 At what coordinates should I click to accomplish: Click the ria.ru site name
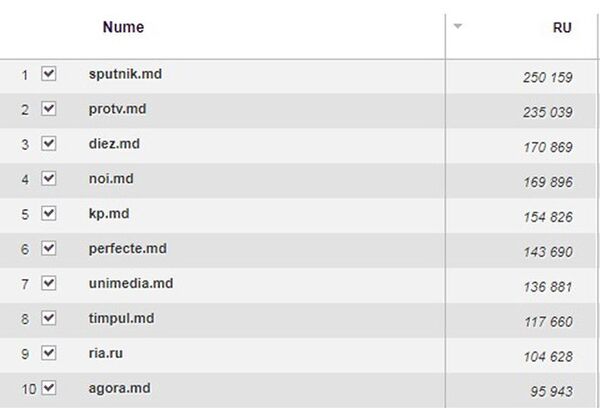tap(105, 354)
